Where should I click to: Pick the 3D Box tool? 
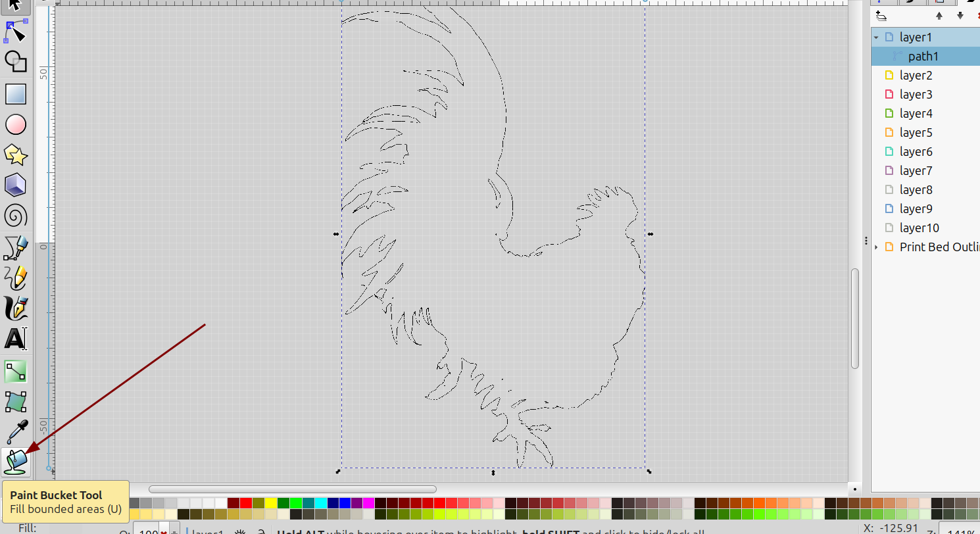[x=15, y=185]
